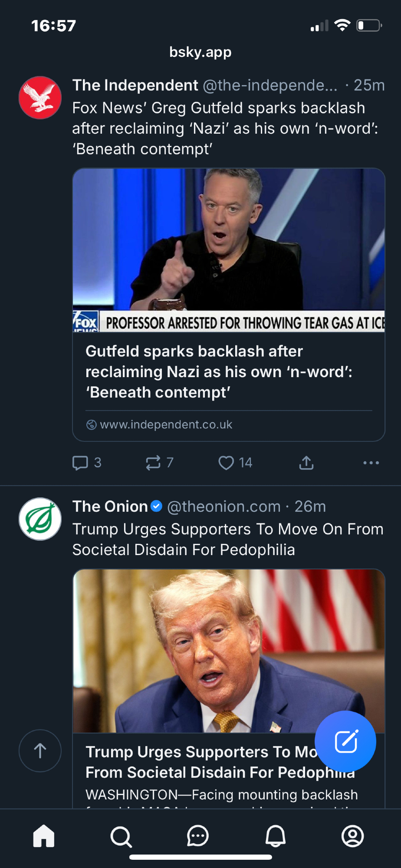Repost The Independent's Gutfeld post
This screenshot has width=401, height=868.
[x=153, y=463]
